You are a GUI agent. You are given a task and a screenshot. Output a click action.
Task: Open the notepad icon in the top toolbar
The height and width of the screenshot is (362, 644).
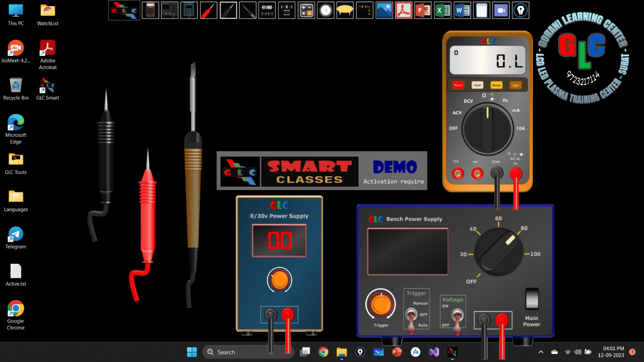[481, 10]
